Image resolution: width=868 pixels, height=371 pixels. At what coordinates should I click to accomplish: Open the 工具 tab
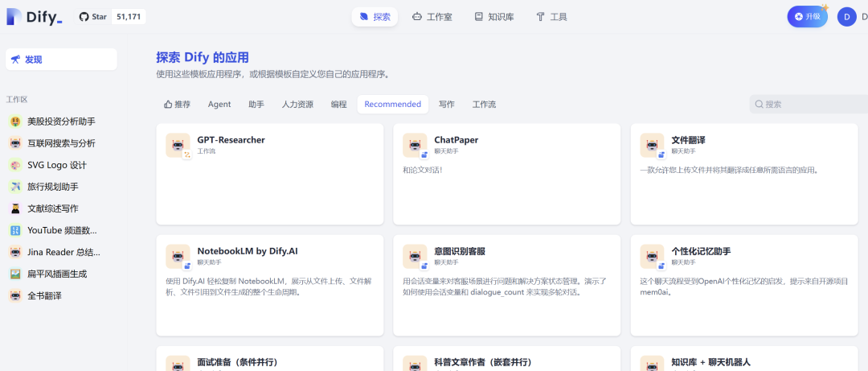click(x=552, y=17)
